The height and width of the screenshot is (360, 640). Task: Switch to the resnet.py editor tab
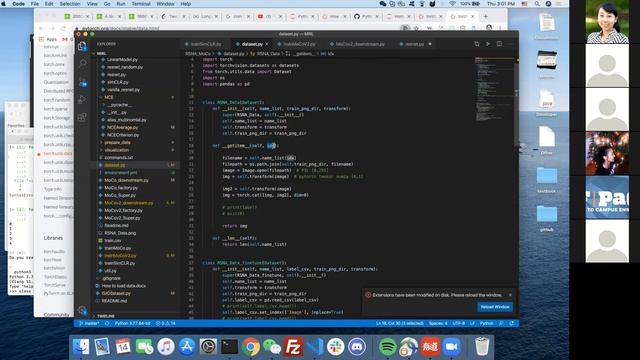[414, 44]
